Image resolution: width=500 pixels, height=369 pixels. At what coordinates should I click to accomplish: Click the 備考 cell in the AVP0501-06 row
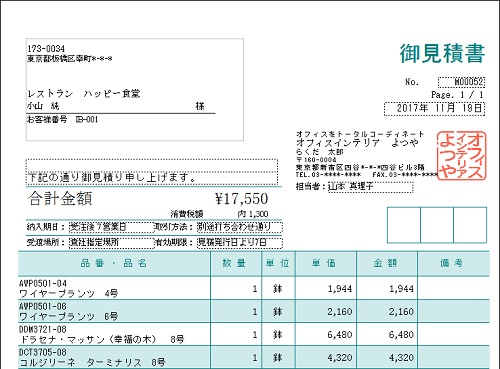[454, 311]
